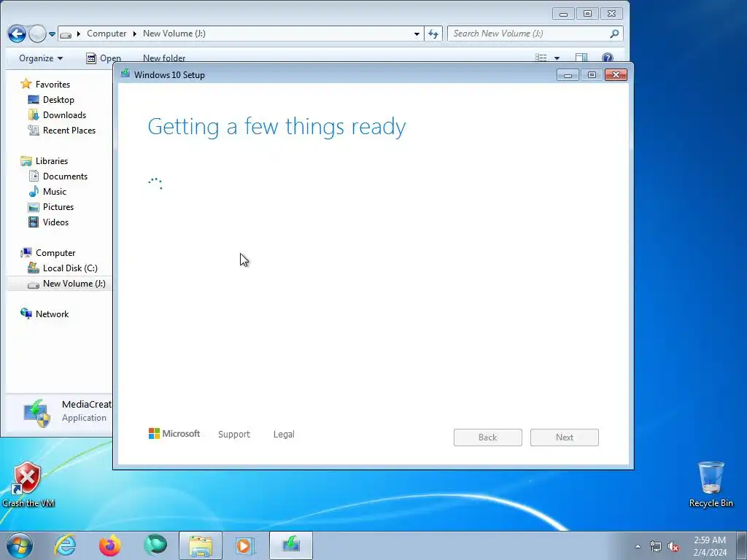The image size is (747, 560).
Task: Select New Volume (J:) in navigation pane
Action: pyautogui.click(x=74, y=284)
